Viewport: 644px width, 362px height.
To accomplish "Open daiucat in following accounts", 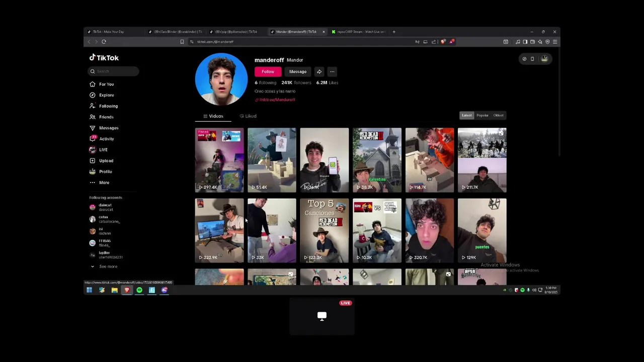I will tap(105, 207).
